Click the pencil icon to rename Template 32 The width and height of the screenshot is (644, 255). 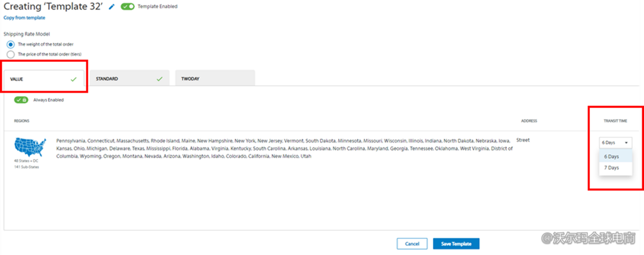(x=112, y=7)
